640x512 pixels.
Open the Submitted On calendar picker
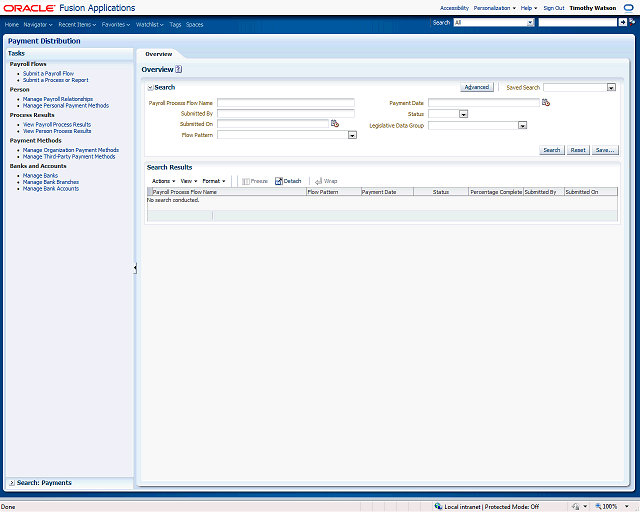point(336,124)
